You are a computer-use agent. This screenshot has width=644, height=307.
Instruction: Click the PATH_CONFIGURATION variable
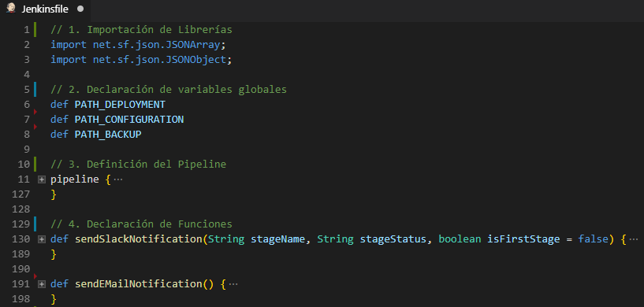click(129, 120)
